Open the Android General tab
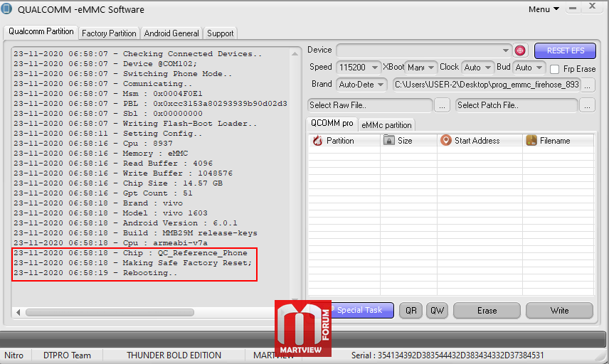609x364 pixels. [171, 33]
